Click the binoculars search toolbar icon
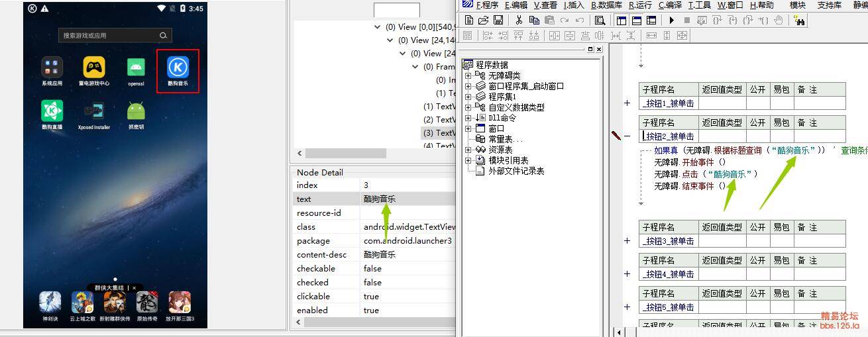 pyautogui.click(x=799, y=21)
